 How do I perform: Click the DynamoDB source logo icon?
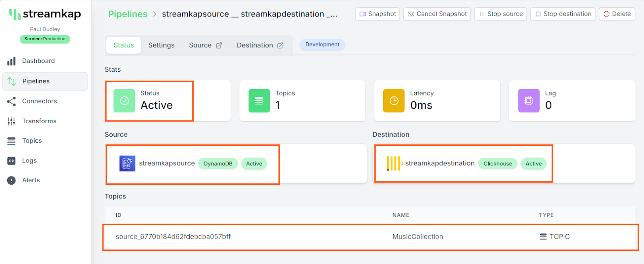[x=127, y=163]
